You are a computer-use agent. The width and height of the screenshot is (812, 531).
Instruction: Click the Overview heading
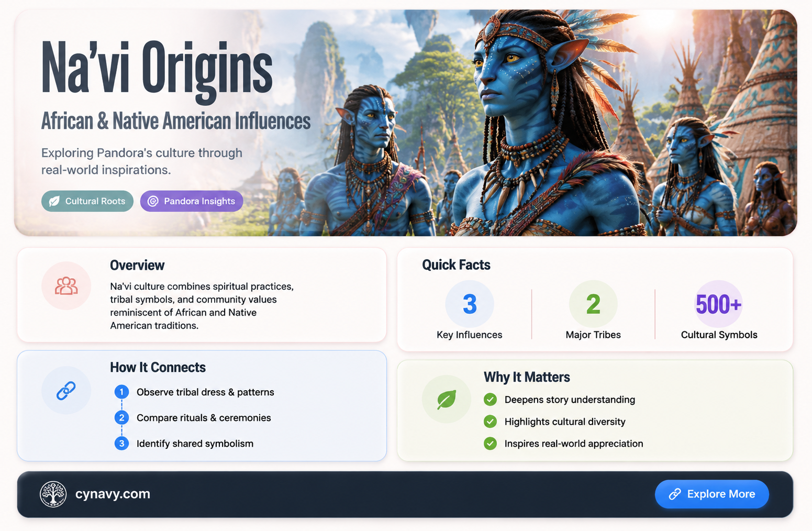pyautogui.click(x=137, y=265)
